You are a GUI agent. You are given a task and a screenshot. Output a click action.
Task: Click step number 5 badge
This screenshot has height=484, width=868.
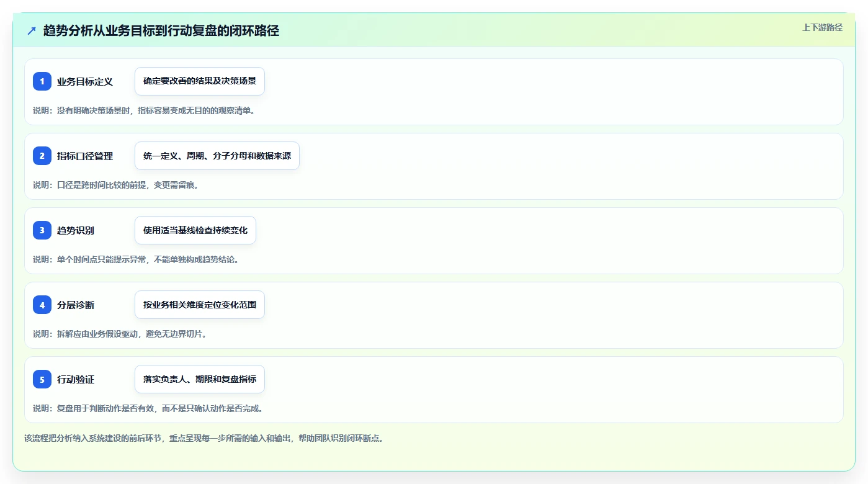[42, 379]
